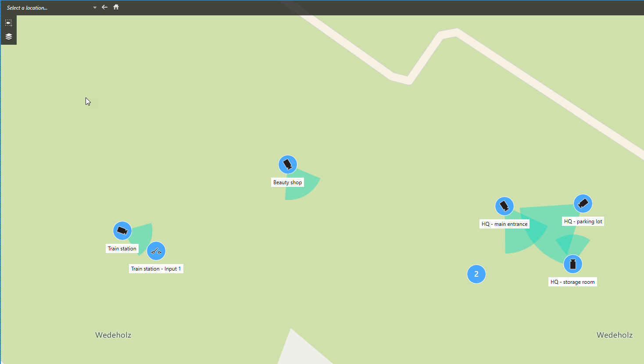The height and width of the screenshot is (364, 644).
Task: Open the map layers panel
Action: (x=8, y=36)
